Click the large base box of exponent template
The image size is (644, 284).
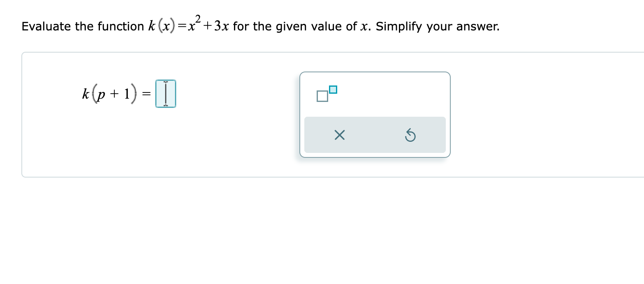(x=322, y=96)
